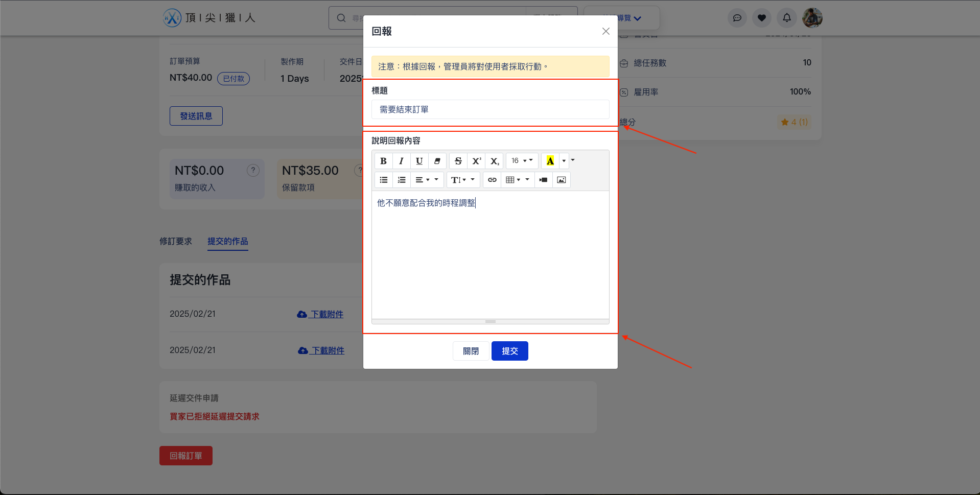Viewport: 980px width, 495px height.
Task: Download the 2025/02/21 attachment
Action: coord(320,314)
